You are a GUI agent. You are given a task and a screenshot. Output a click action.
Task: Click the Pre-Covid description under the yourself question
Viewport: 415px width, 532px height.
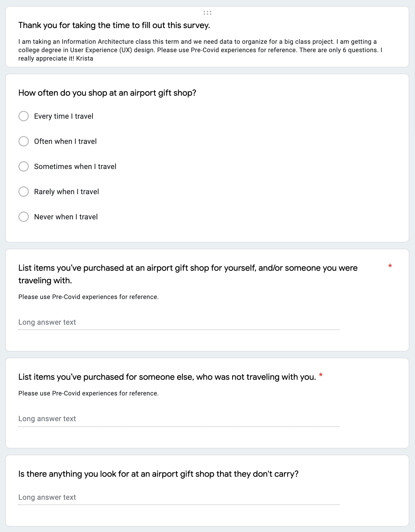coord(88,297)
